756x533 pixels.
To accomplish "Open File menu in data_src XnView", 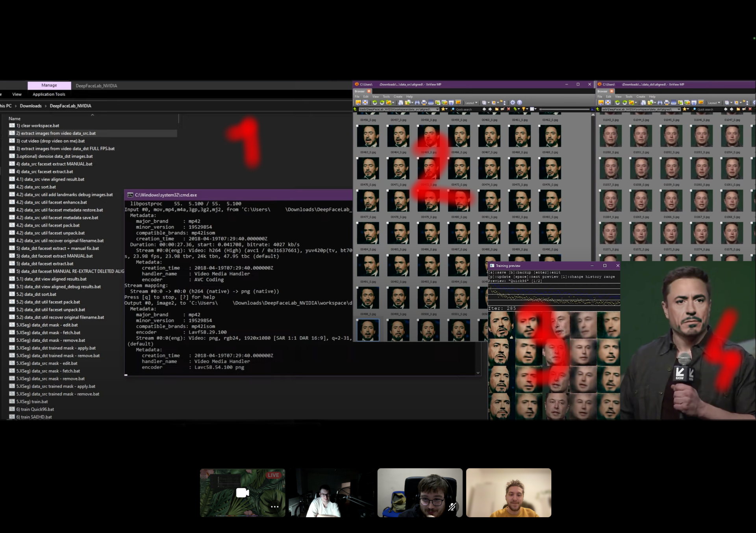I will [x=357, y=97].
